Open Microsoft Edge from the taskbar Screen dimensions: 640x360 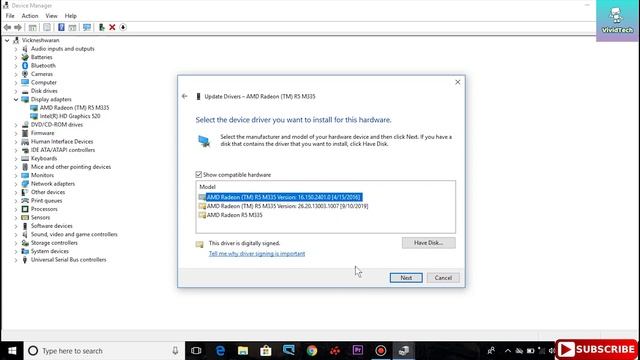pos(220,351)
